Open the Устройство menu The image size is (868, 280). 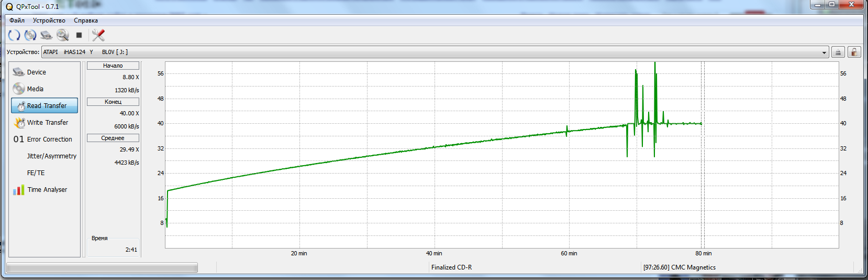point(49,20)
